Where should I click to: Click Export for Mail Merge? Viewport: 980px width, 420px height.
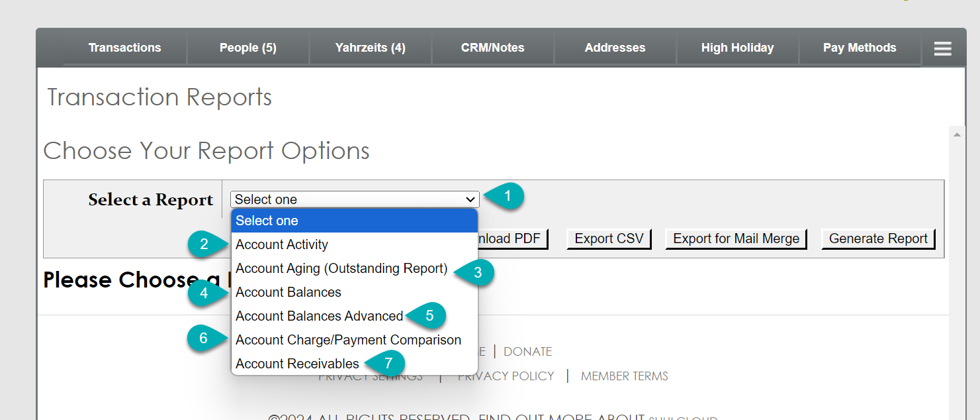[x=735, y=238]
